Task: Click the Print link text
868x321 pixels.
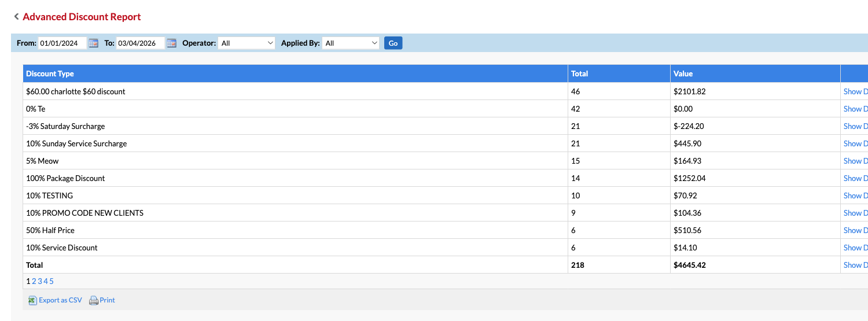Action: click(x=107, y=300)
